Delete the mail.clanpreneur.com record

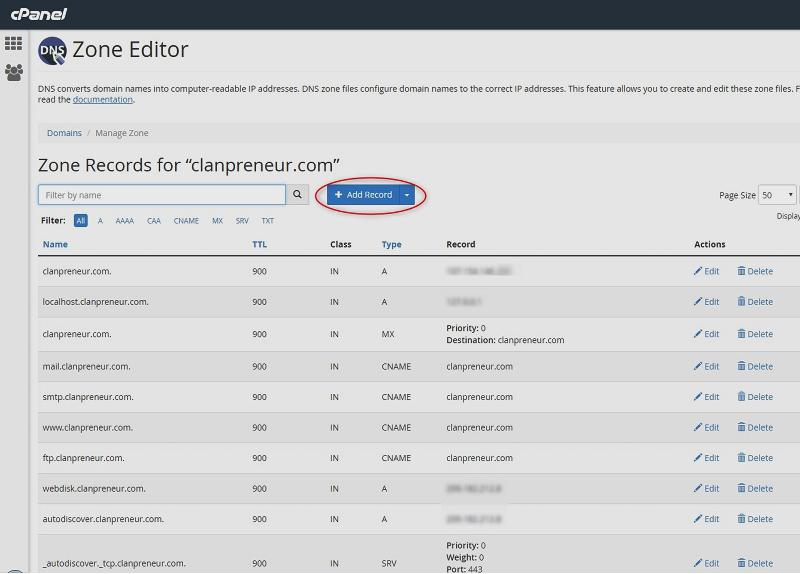click(755, 366)
